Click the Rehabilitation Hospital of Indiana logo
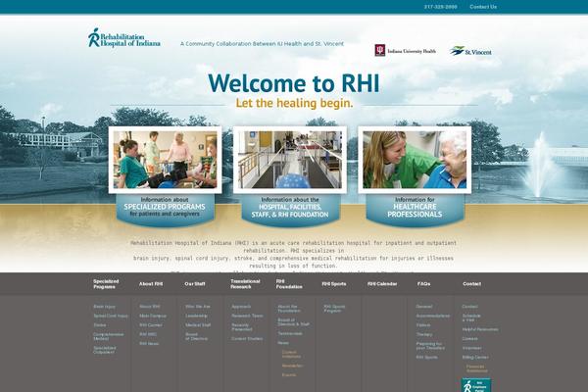 [x=124, y=38]
